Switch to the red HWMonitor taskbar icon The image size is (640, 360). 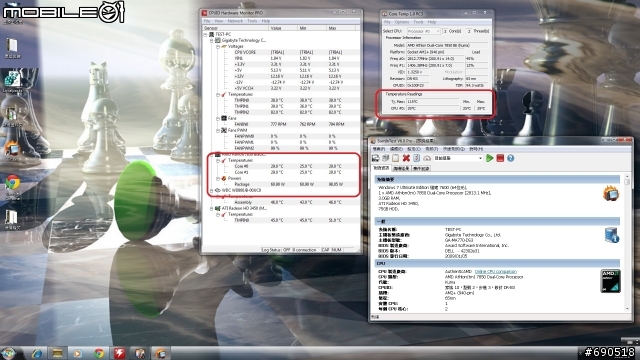[119, 353]
